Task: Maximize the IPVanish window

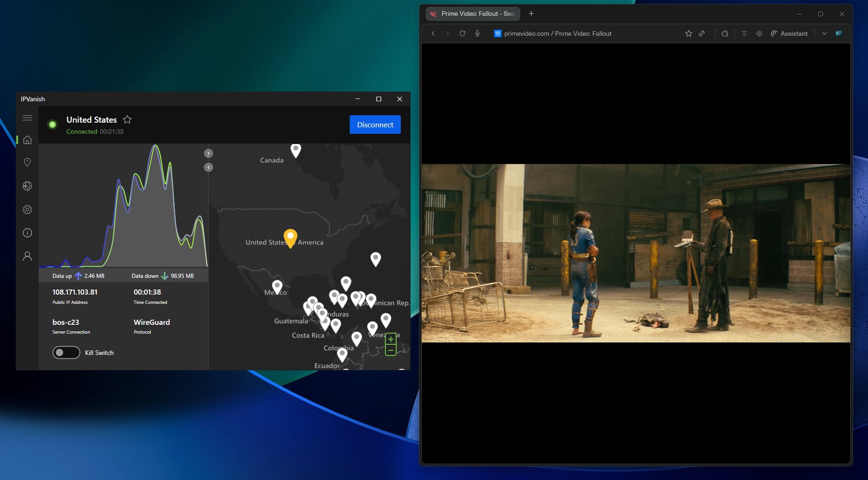Action: [379, 99]
